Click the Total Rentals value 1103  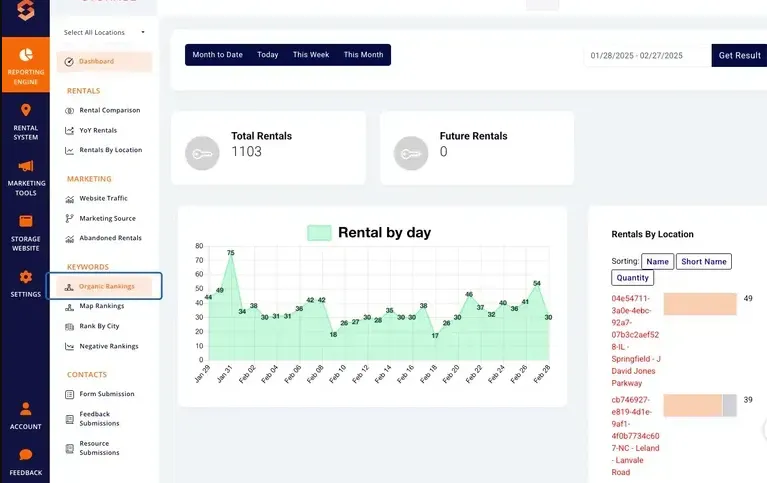click(247, 152)
